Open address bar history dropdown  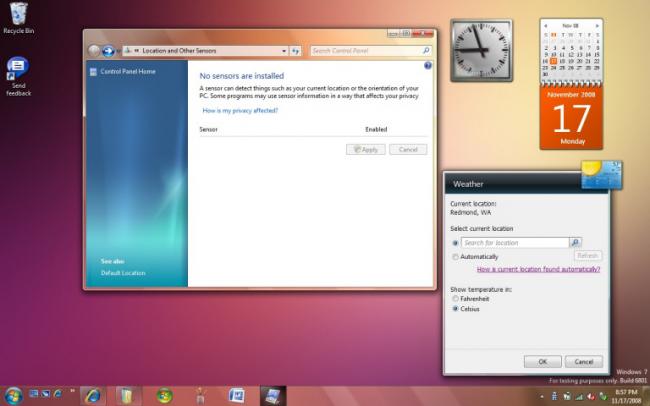[284, 51]
